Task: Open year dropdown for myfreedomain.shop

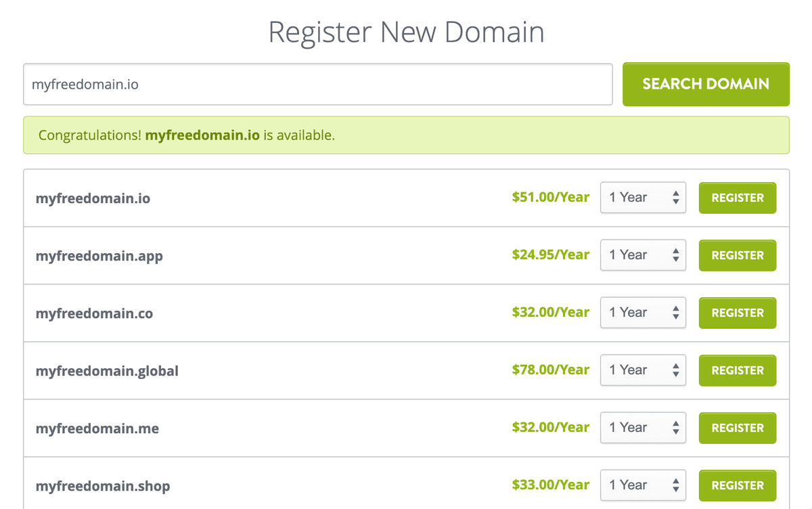Action: (643, 485)
